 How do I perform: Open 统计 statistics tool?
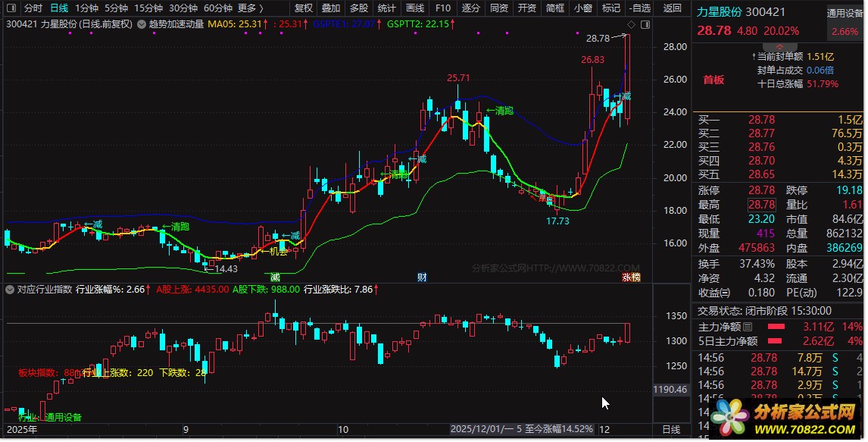pos(386,8)
